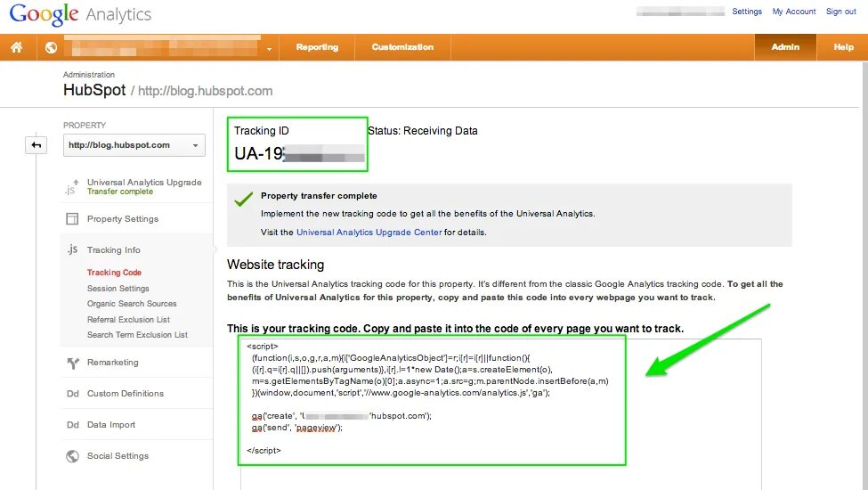Open Settings link at top
The image size is (868, 490).
pos(747,11)
